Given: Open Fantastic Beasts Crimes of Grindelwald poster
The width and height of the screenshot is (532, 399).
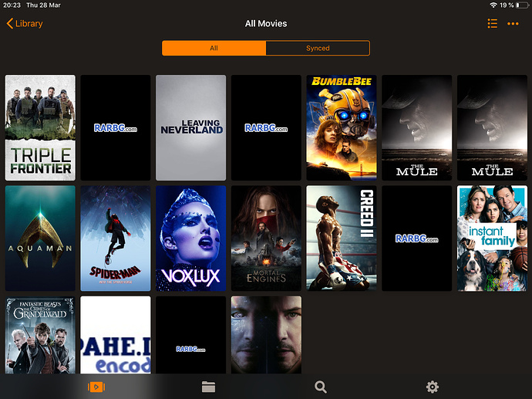Looking at the screenshot, I should (40, 335).
